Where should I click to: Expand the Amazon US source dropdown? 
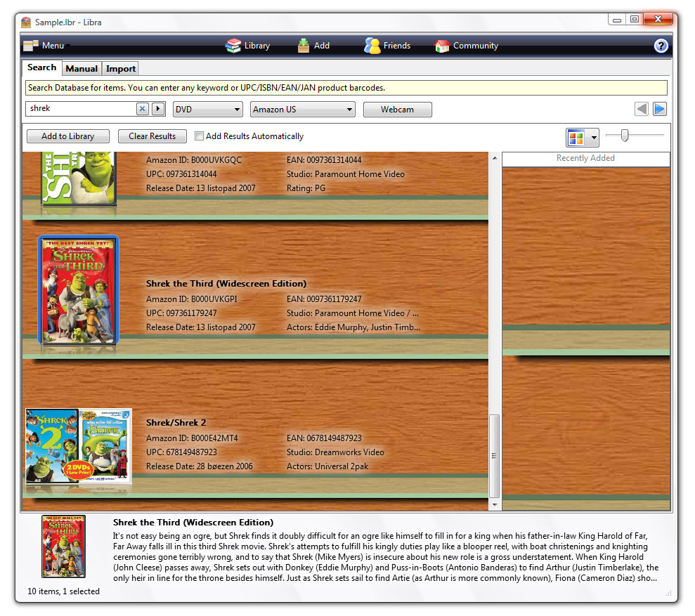(x=303, y=110)
